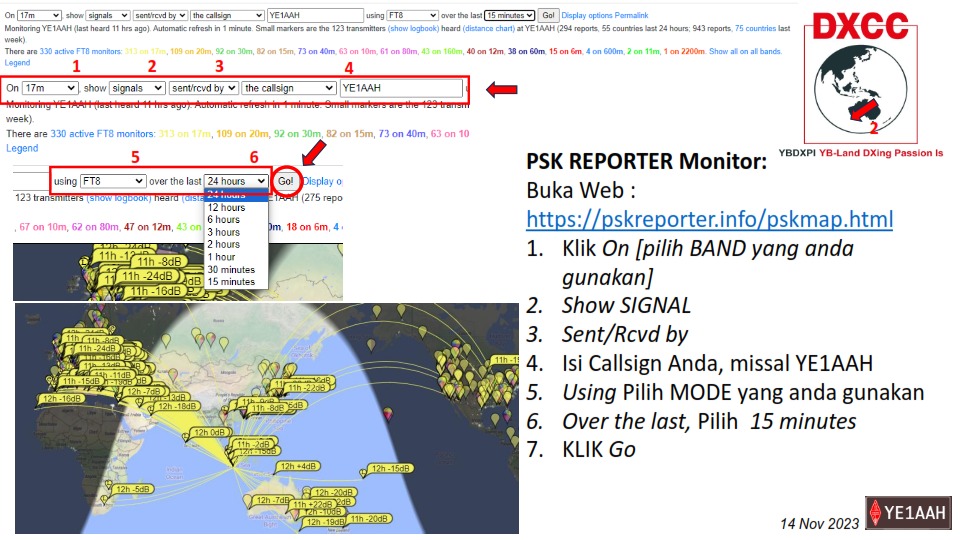This screenshot has height=540, width=960.
Task: Click the lone multicolored pin in the Pacific
Action: (x=388, y=415)
